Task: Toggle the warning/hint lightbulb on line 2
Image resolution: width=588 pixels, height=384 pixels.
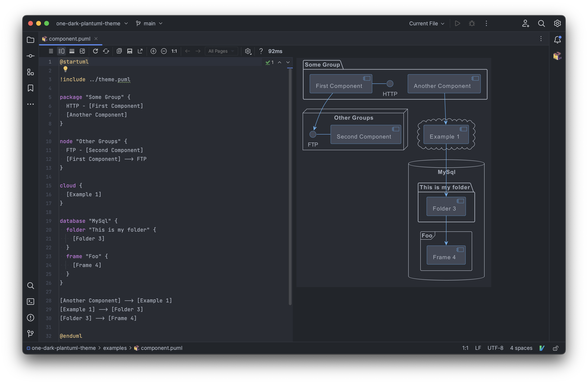Action: point(65,70)
